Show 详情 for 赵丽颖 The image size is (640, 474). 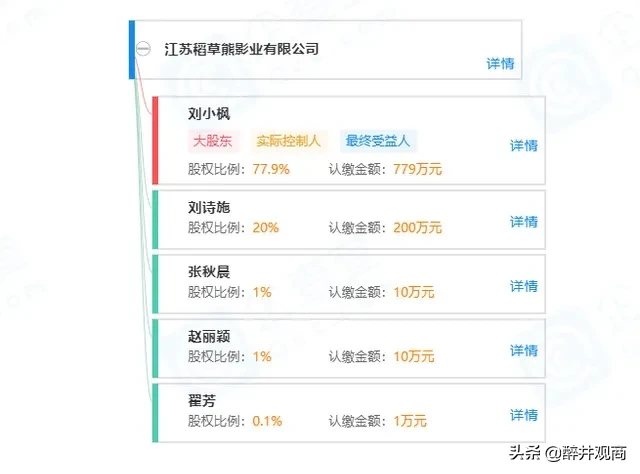coord(524,351)
